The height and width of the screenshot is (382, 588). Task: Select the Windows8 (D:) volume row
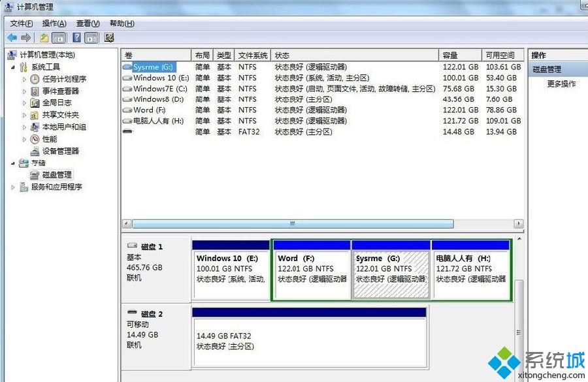[x=321, y=99]
